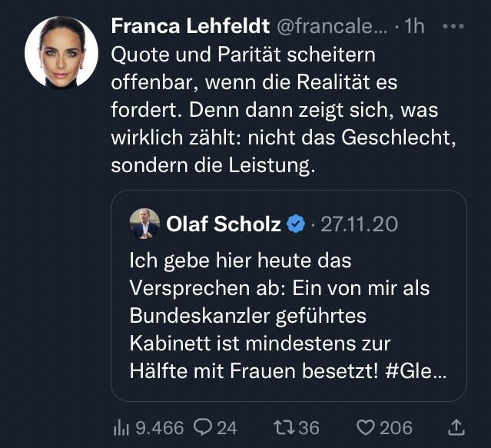Click the @francale handle

(x=331, y=26)
